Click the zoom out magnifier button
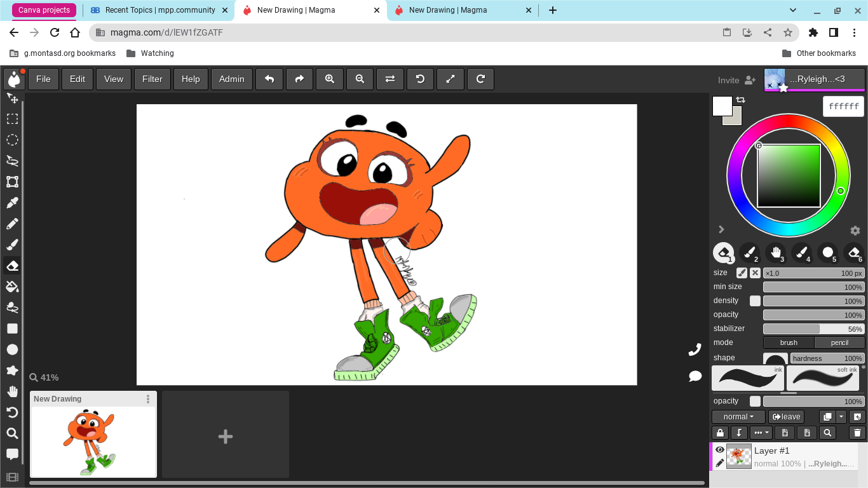This screenshot has height=488, width=868. pyautogui.click(x=360, y=79)
